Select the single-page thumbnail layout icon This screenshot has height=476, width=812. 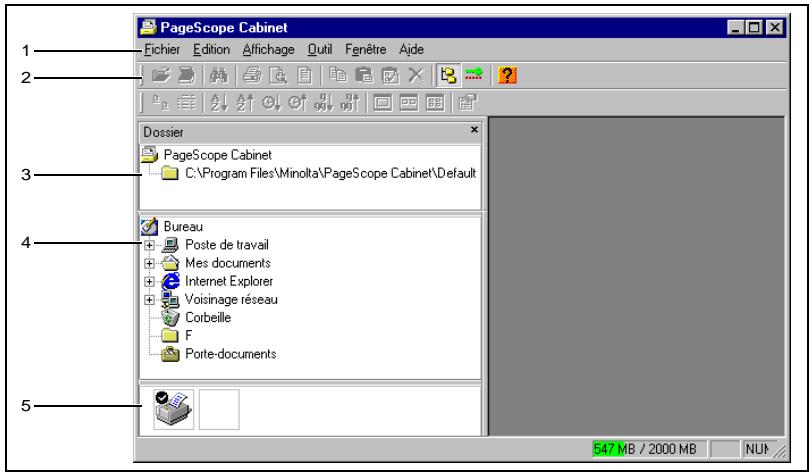[383, 103]
